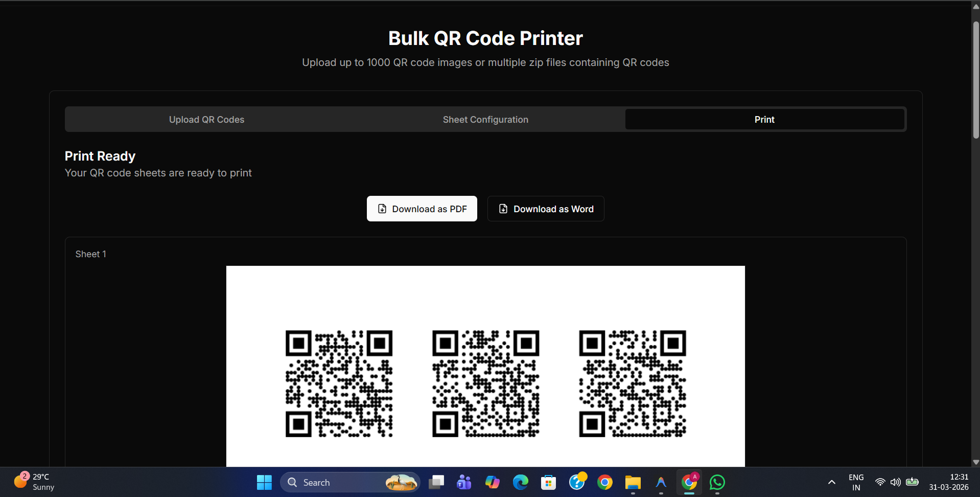Open Microsoft Store from the taskbar
The height and width of the screenshot is (497, 980).
[x=549, y=482]
